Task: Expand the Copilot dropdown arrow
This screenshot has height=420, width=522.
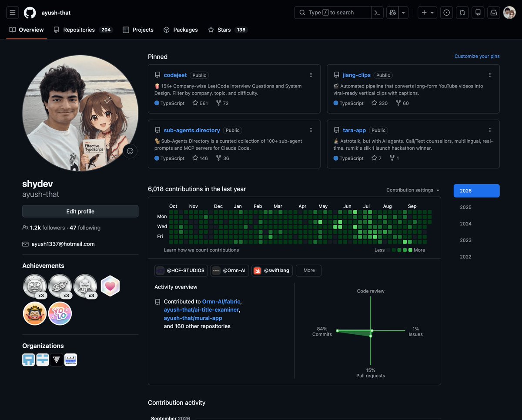Action: (x=403, y=13)
